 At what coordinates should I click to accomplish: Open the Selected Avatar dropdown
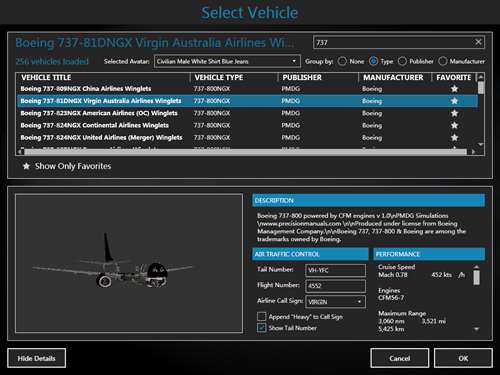pyautogui.click(x=227, y=61)
